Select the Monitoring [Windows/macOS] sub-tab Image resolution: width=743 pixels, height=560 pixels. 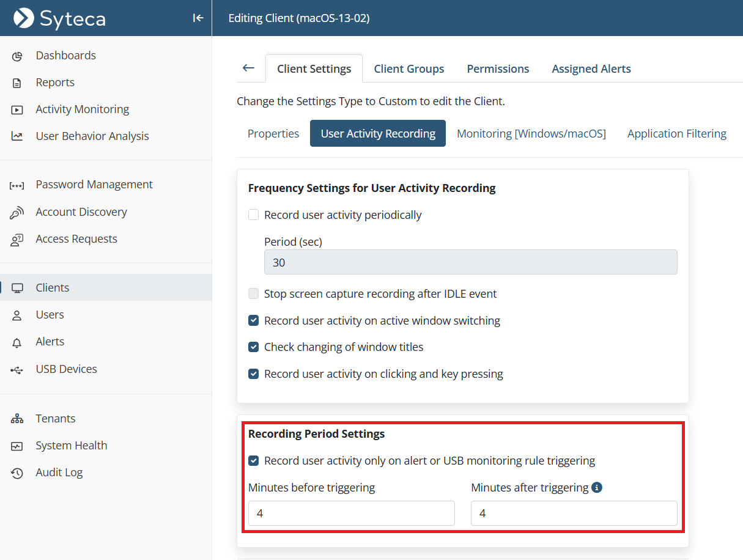[531, 133]
